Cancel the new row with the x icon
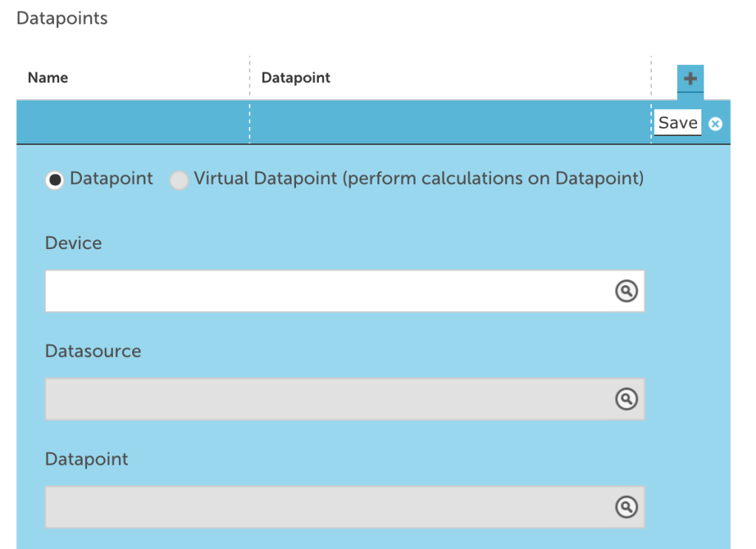 point(715,123)
